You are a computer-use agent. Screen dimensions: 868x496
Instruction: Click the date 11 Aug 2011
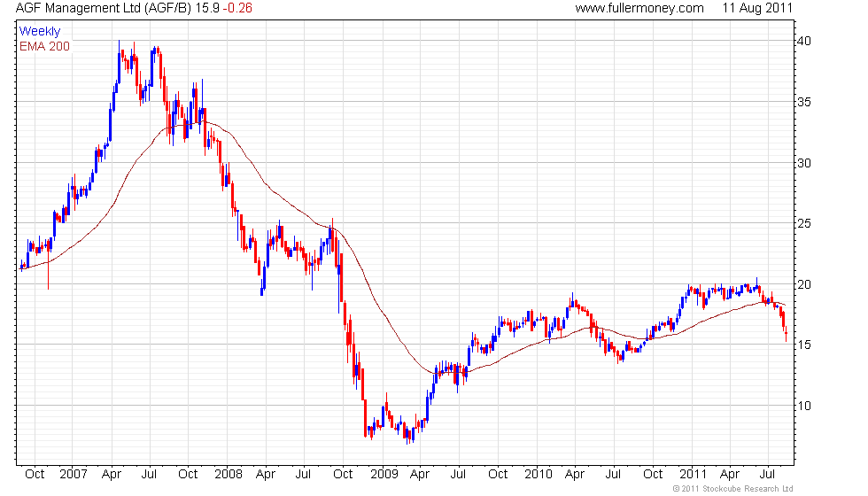click(x=757, y=8)
